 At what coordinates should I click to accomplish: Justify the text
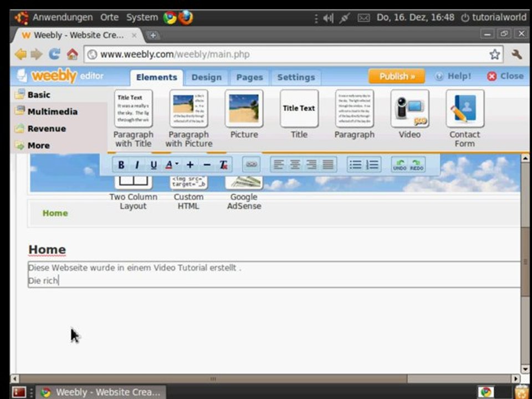328,165
